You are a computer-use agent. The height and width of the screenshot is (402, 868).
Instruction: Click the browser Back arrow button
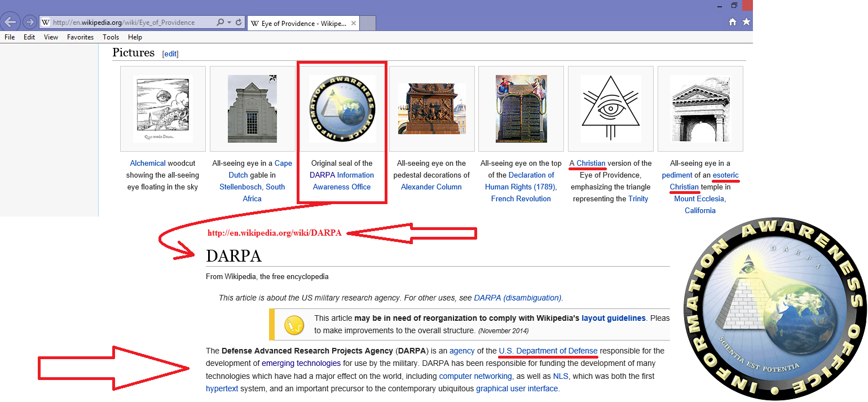pyautogui.click(x=11, y=22)
